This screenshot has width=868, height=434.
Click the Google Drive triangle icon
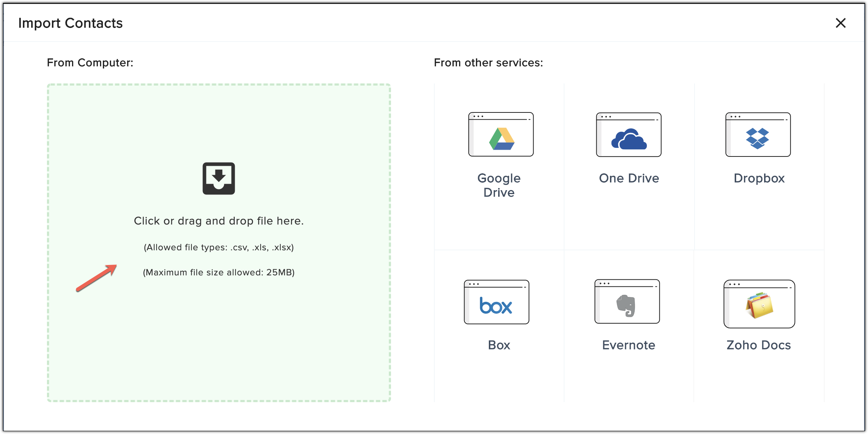pyautogui.click(x=501, y=139)
